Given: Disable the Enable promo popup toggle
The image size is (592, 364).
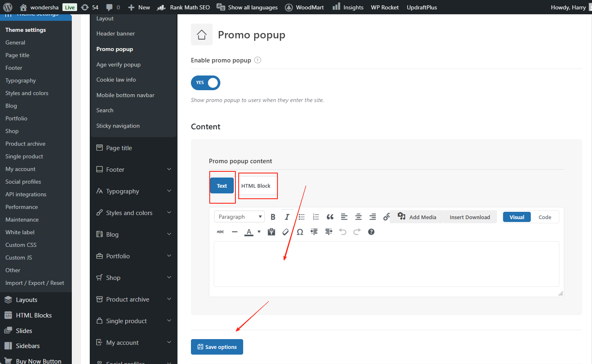Looking at the screenshot, I should [206, 83].
